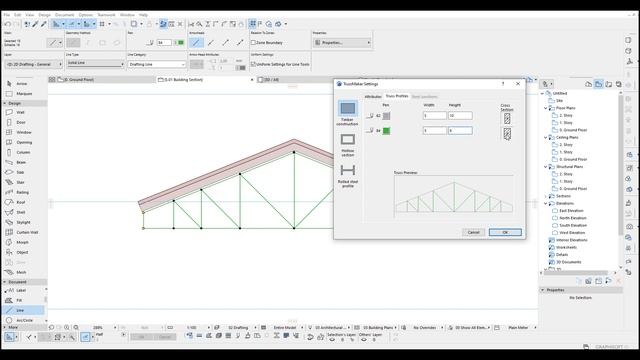This screenshot has width=640, height=360.
Task: Click the Undo icon in toolbar
Action: coord(7,24)
